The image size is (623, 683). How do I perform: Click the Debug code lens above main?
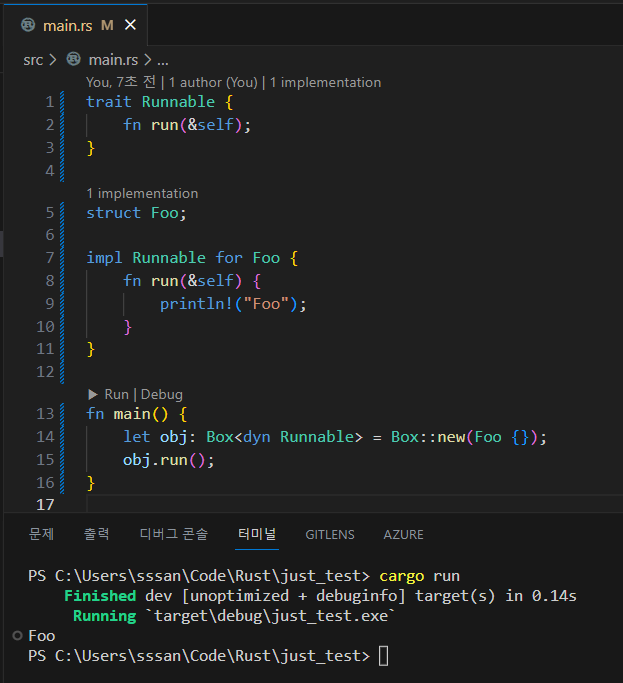click(x=162, y=394)
